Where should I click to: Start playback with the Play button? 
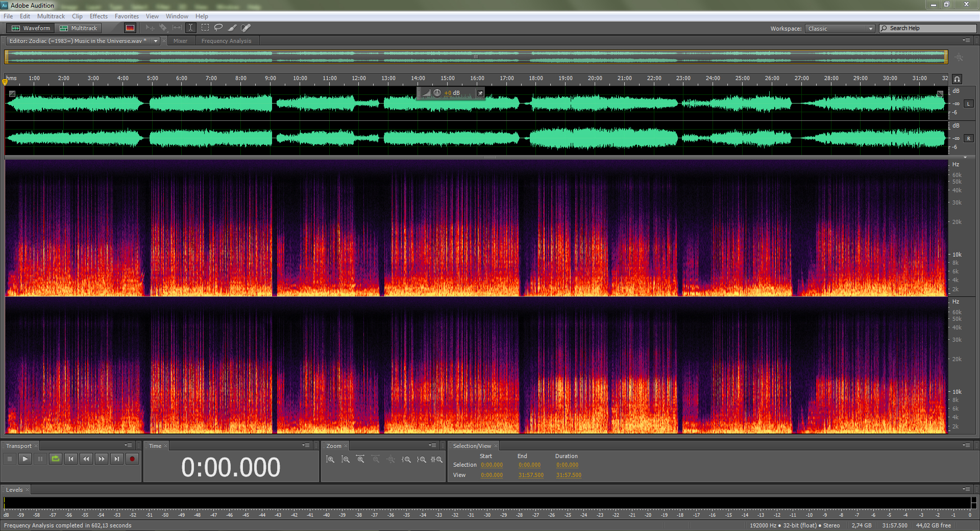25,459
